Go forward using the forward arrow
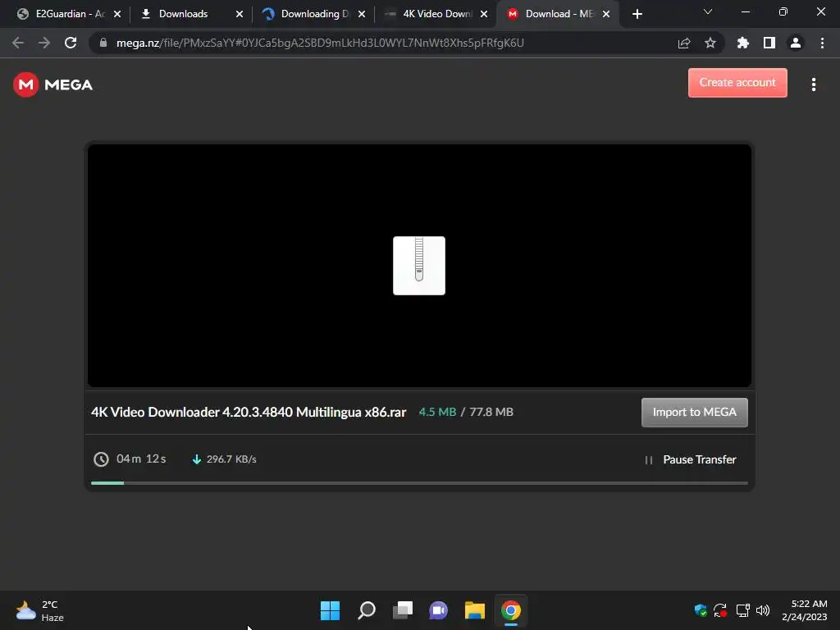Viewport: 840px width, 630px height. [x=44, y=43]
